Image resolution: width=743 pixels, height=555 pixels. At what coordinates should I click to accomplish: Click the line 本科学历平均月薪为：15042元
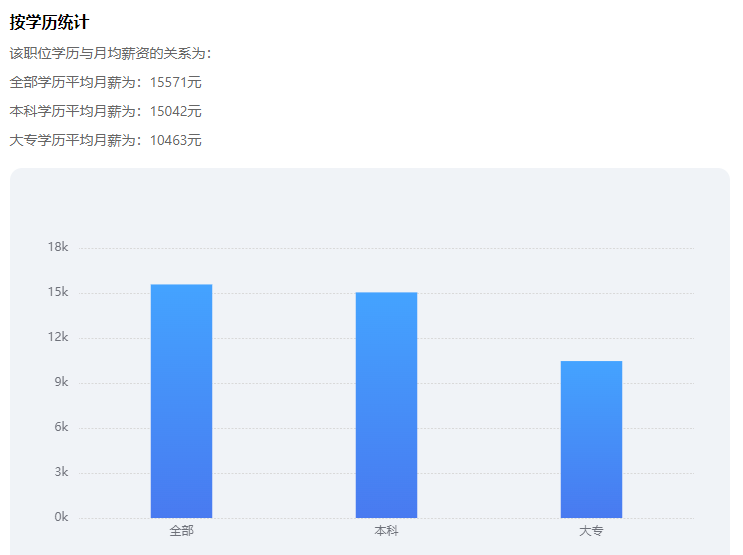[x=106, y=111]
